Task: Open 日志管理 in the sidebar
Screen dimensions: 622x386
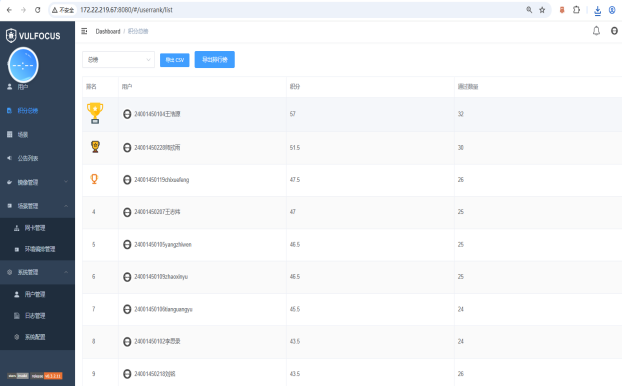Action: pyautogui.click(x=37, y=316)
